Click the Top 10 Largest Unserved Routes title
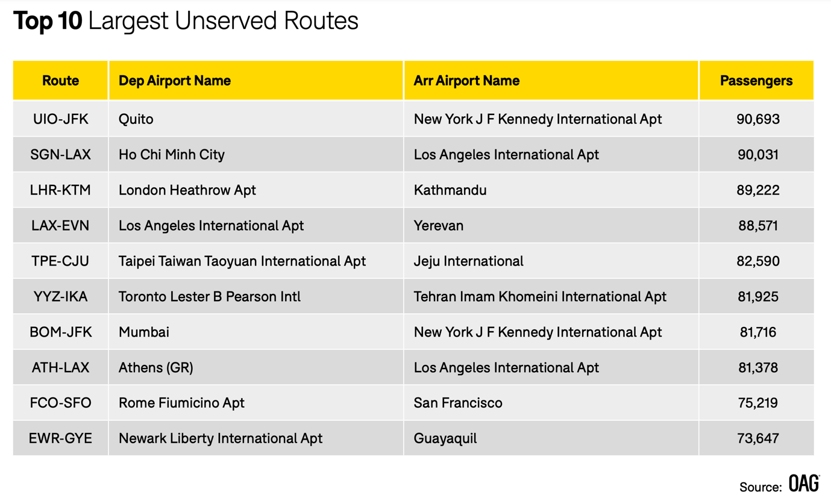This screenshot has height=504, width=834. point(186,22)
